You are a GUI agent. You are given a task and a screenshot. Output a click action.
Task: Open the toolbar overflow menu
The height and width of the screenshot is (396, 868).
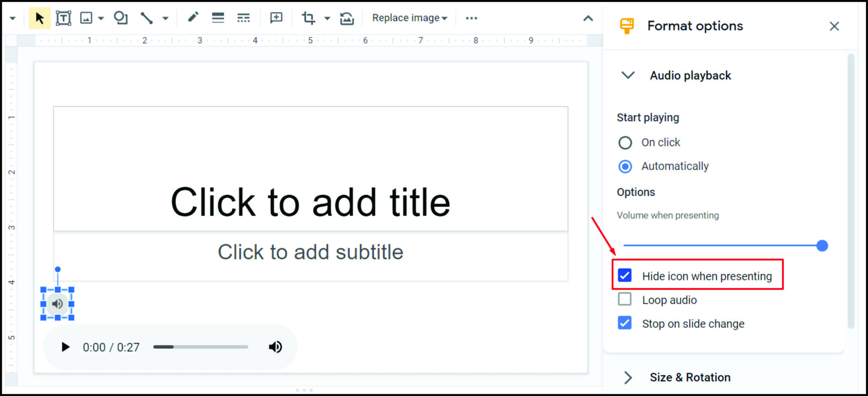point(471,18)
